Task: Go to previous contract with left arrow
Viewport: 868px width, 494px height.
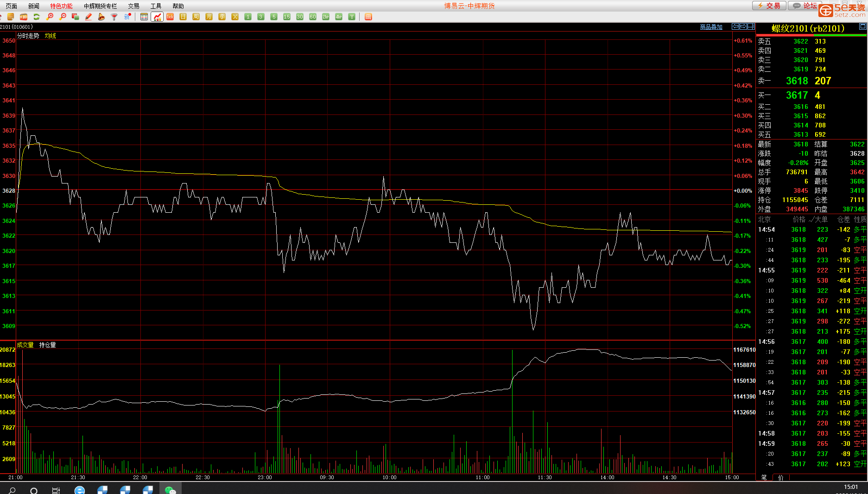Action: click(735, 26)
